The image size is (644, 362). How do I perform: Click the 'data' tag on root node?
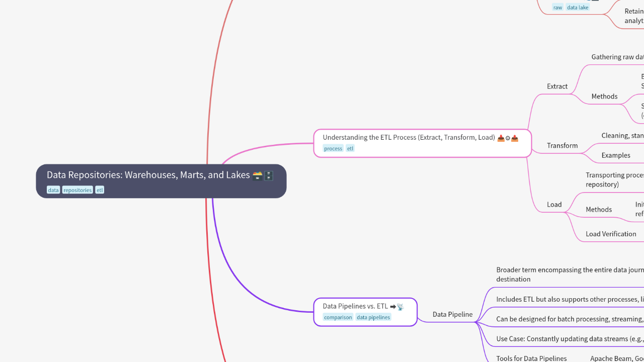(53, 190)
